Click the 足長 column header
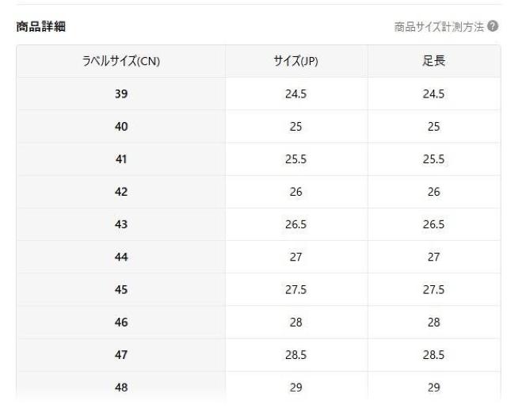Screen dimensions: 507x420 433,61
